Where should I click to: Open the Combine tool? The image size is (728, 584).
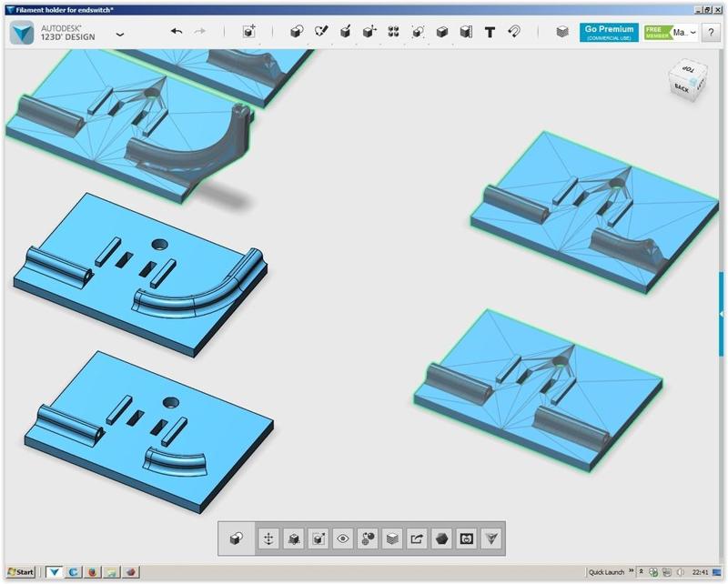click(x=442, y=32)
